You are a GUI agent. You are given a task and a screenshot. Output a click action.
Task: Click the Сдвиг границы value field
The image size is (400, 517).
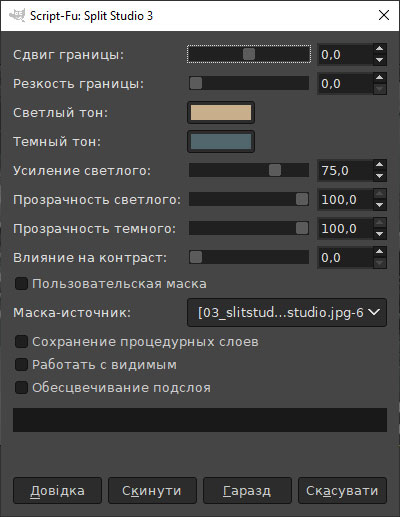point(345,54)
